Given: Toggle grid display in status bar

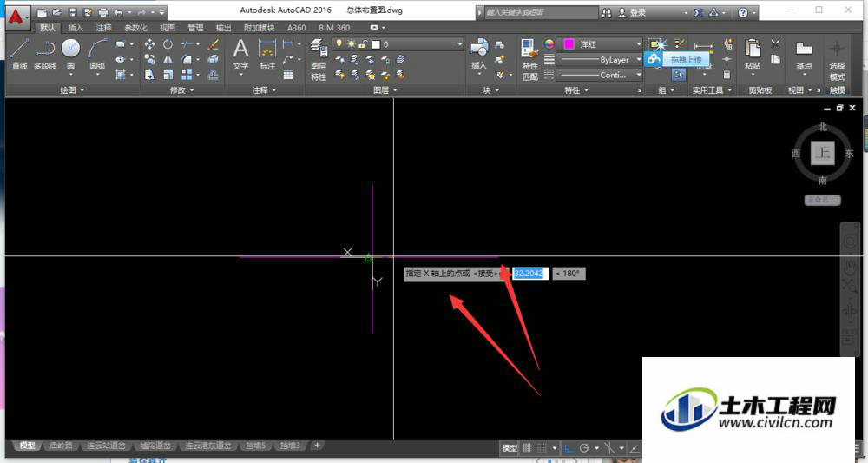Looking at the screenshot, I should pyautogui.click(x=527, y=447).
